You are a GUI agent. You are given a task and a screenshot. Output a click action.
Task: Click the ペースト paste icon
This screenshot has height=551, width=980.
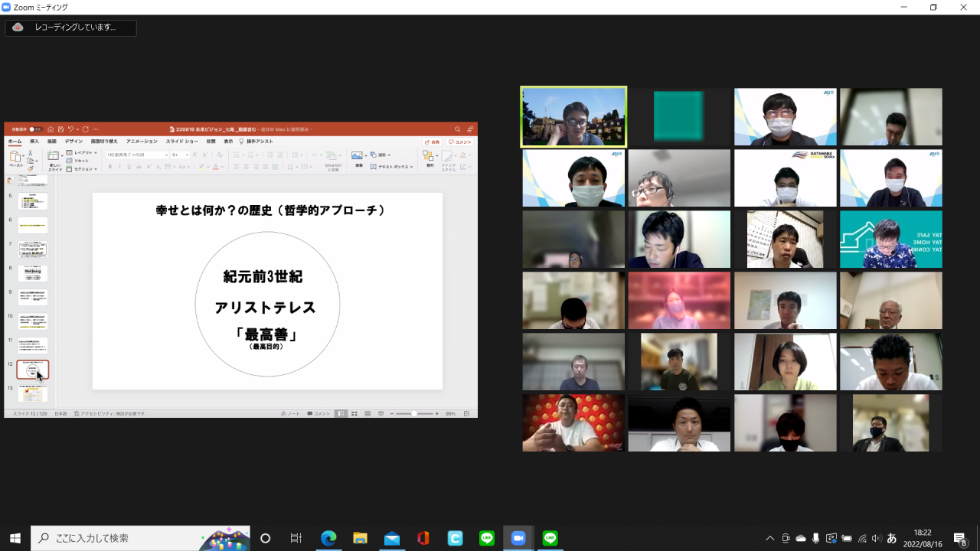click(15, 156)
